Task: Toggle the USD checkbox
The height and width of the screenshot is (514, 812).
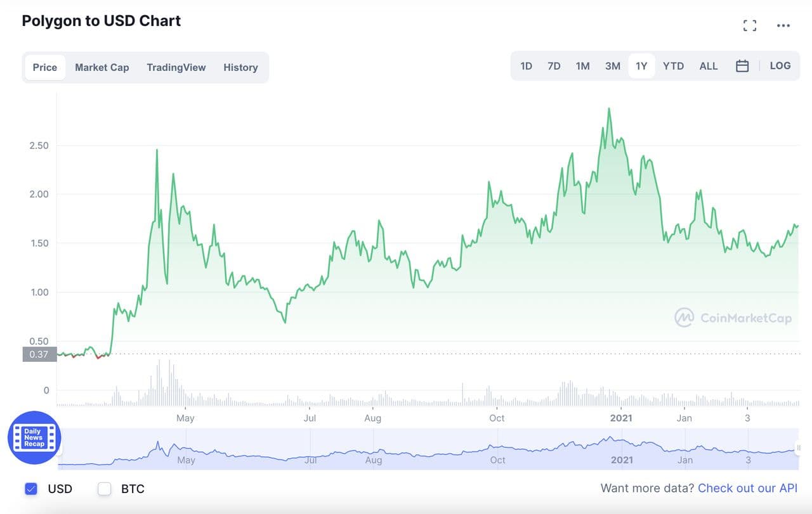Action: (x=31, y=489)
